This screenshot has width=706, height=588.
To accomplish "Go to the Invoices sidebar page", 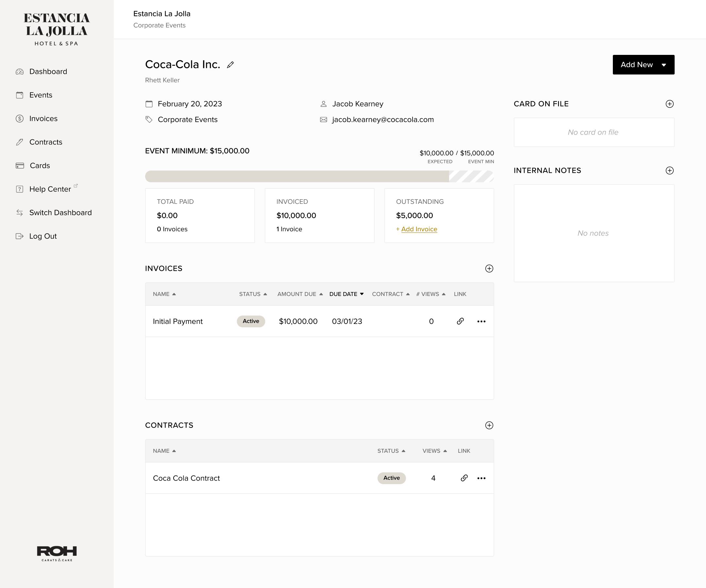I will [x=43, y=119].
